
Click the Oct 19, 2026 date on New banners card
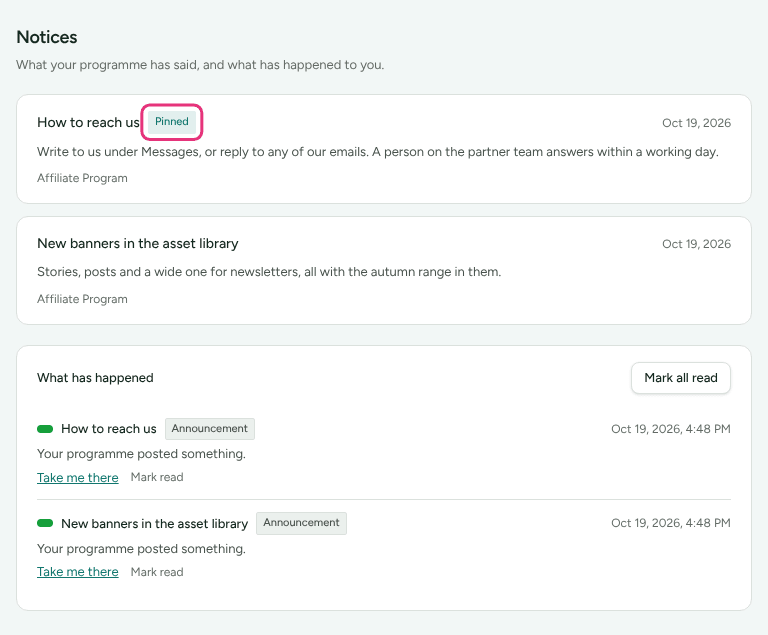tap(696, 244)
